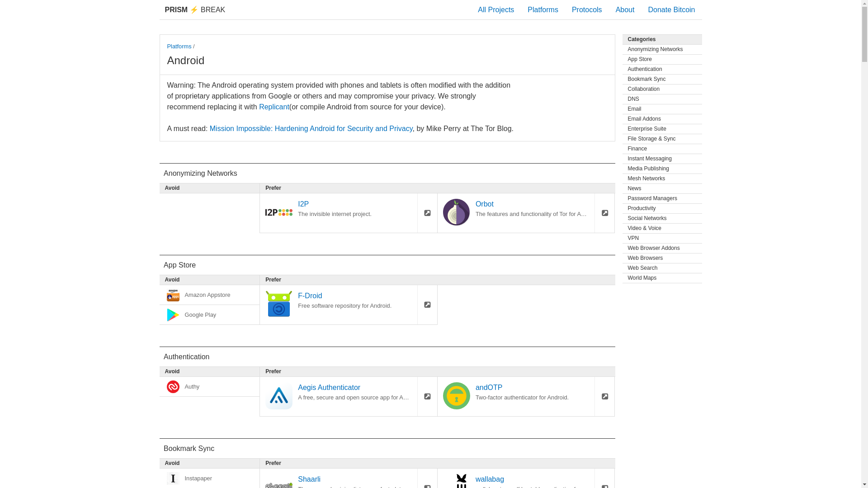Jump to App Store category in sidebar
This screenshot has width=868, height=488.
[x=662, y=59]
